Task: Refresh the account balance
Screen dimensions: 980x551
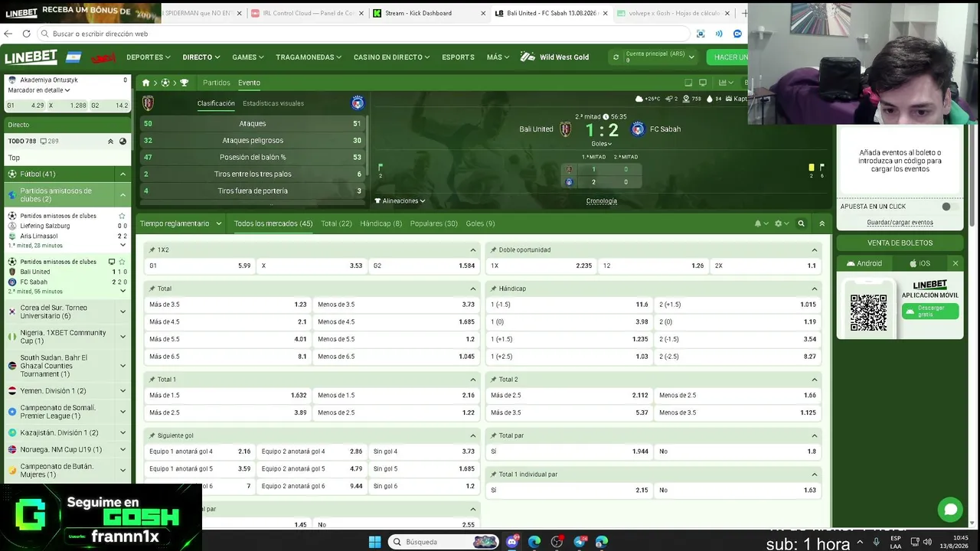Action: click(x=616, y=57)
